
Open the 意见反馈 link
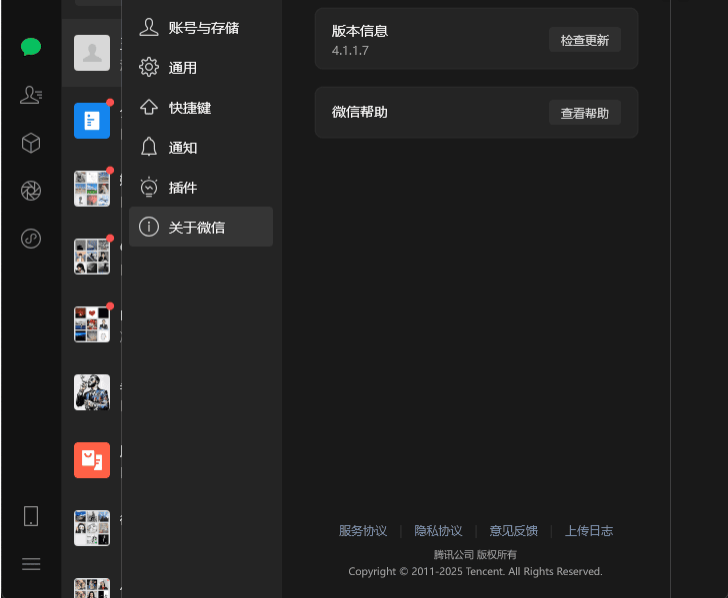click(x=514, y=531)
